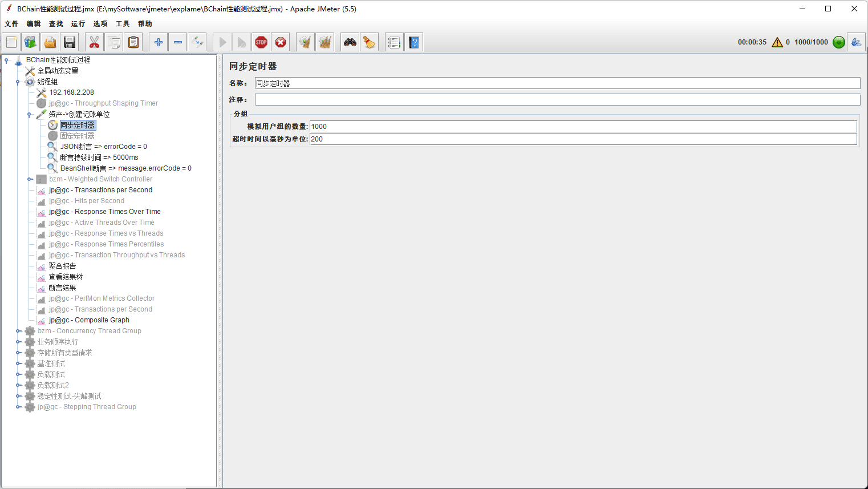Screen dimensions: 868x489
Task: Click the Help question mark icon
Action: (x=414, y=42)
